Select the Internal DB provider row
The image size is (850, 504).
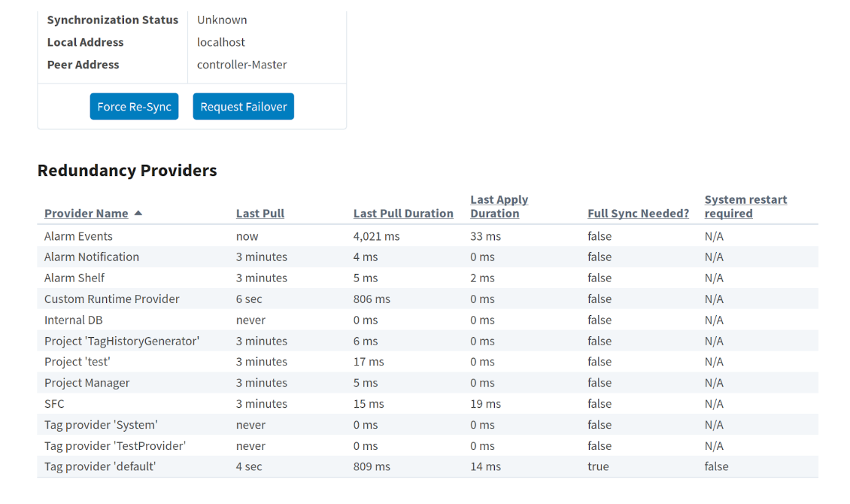(73, 320)
